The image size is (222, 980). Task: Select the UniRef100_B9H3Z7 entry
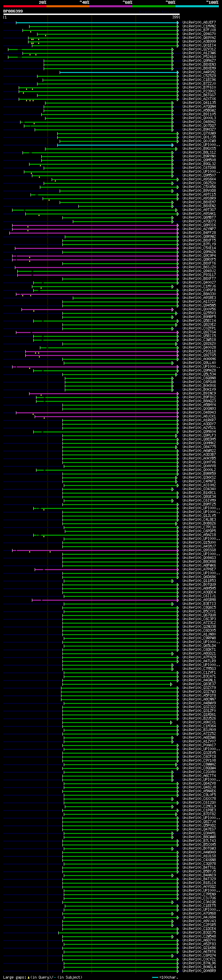(x=199, y=129)
